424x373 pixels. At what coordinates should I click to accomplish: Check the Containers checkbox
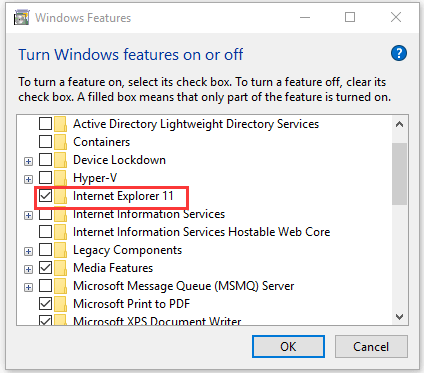(x=45, y=142)
